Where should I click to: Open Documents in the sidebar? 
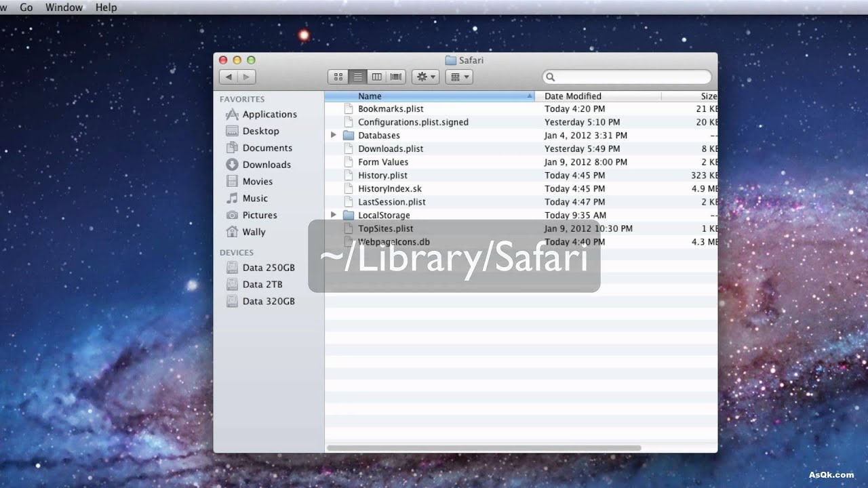[259, 148]
